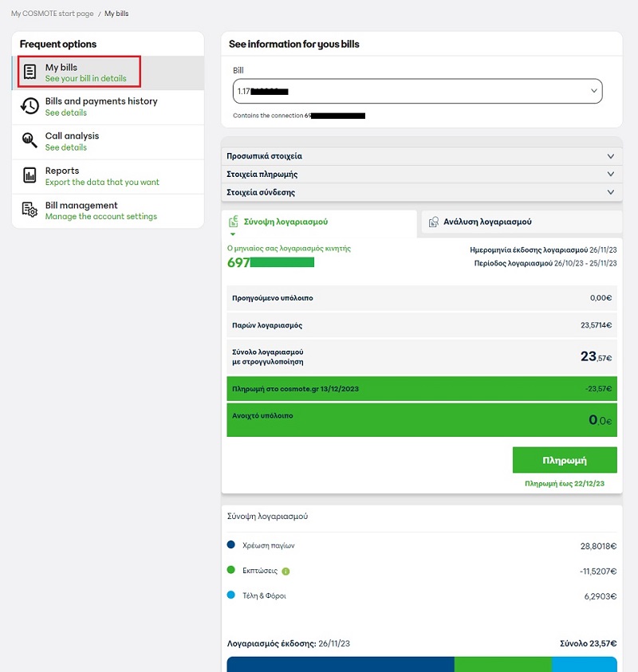The width and height of the screenshot is (638, 672).
Task: Go to My COSMOTE start page breadcrumb
Action: pyautogui.click(x=52, y=14)
